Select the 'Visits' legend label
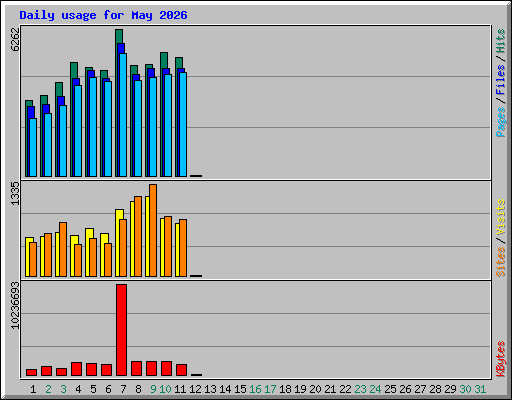The height and width of the screenshot is (400, 512). pos(501,217)
